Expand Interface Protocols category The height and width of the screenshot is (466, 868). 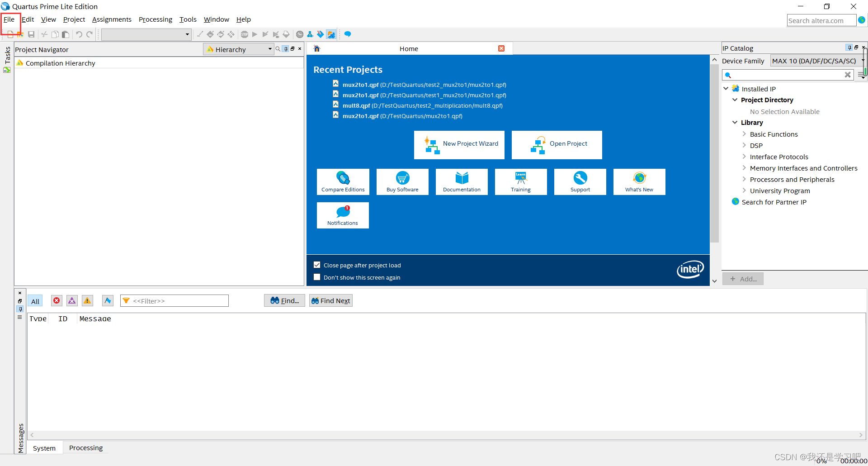(744, 157)
